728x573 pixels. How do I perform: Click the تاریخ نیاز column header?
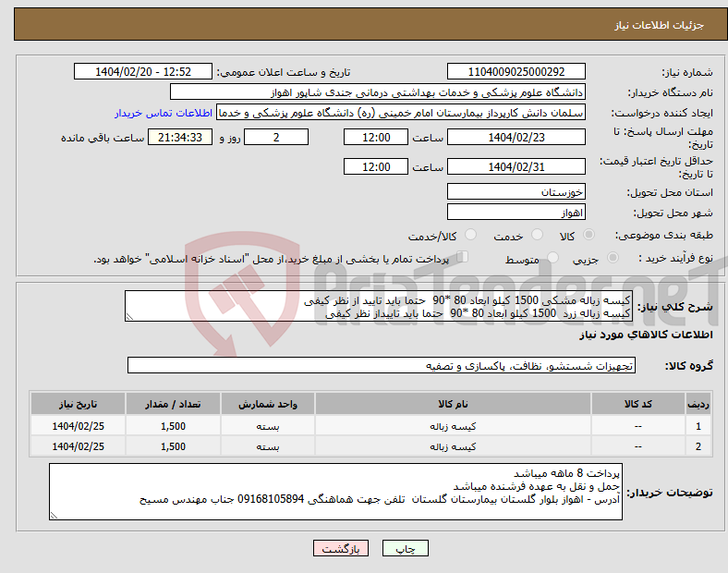[78, 404]
